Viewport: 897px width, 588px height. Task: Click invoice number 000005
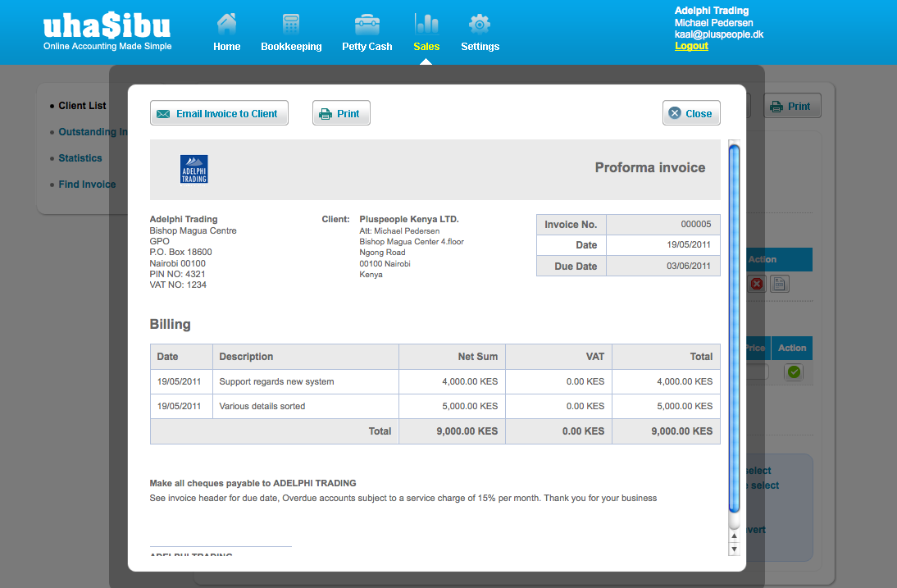[x=695, y=224]
